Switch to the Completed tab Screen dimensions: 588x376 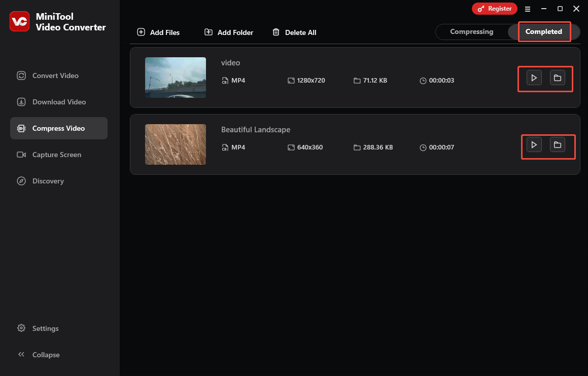click(x=543, y=32)
